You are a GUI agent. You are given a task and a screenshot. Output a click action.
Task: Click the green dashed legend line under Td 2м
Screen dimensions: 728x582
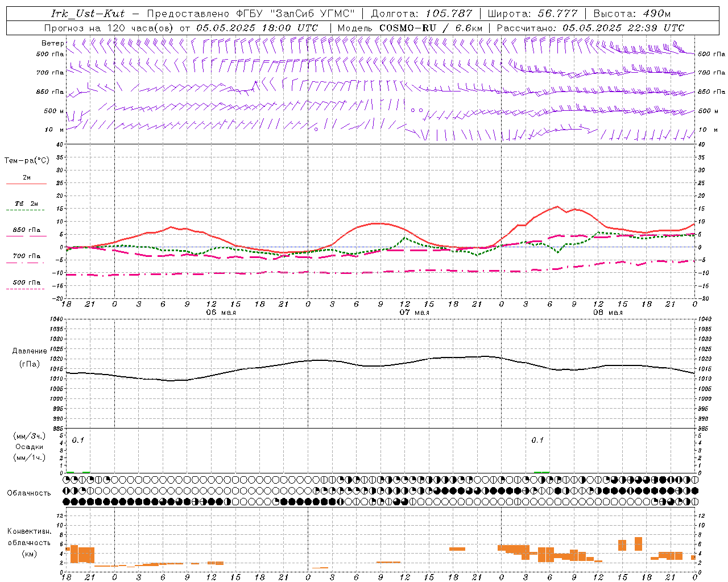[26, 210]
